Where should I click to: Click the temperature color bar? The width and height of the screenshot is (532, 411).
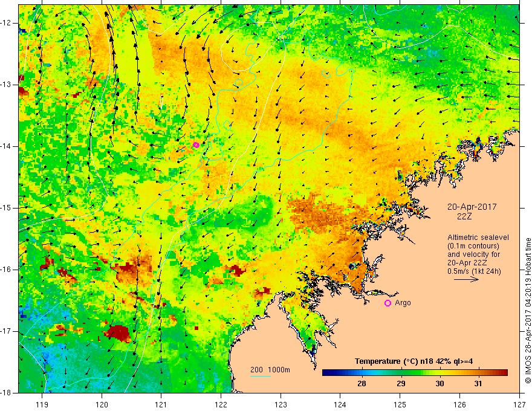[x=415, y=373]
